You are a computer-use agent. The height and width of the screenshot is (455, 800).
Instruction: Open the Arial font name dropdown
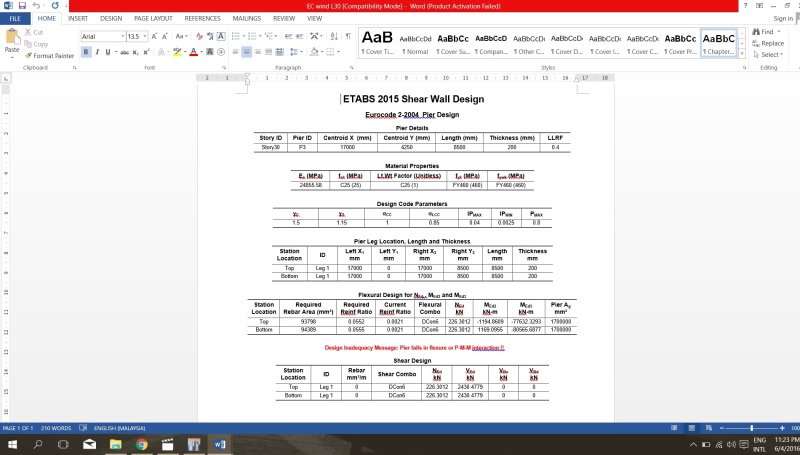(122, 36)
